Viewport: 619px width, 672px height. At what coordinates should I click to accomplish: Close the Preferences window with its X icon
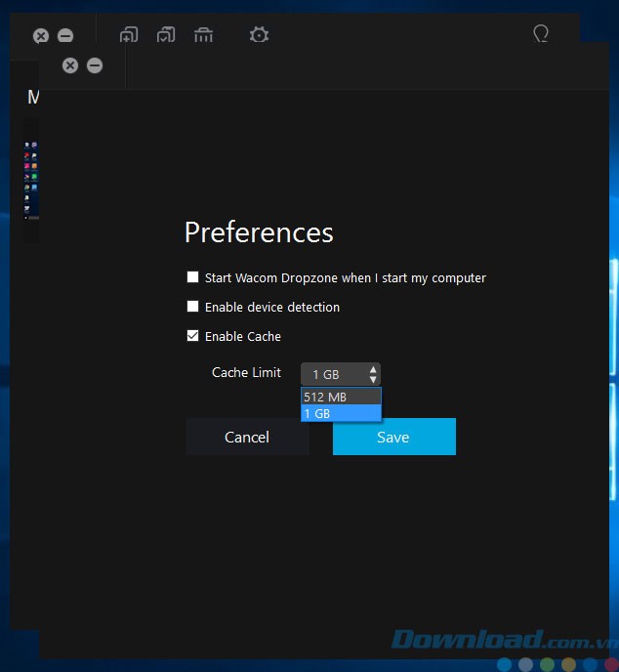click(x=69, y=65)
